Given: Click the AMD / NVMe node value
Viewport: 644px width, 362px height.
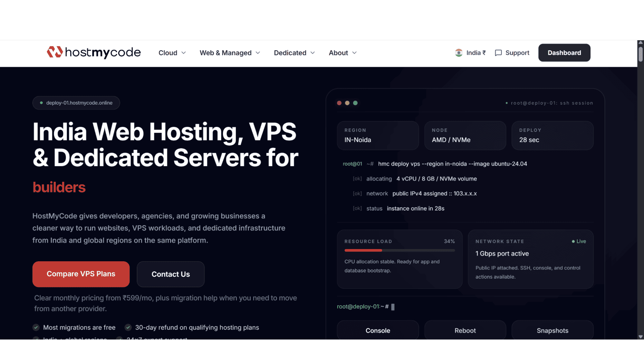Looking at the screenshot, I should [x=451, y=140].
